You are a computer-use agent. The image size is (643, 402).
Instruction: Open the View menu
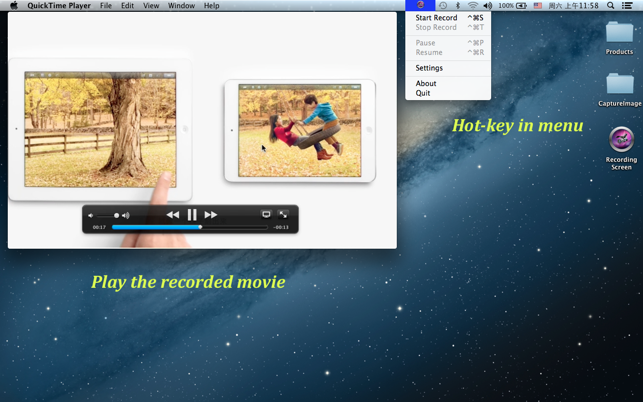tap(151, 5)
